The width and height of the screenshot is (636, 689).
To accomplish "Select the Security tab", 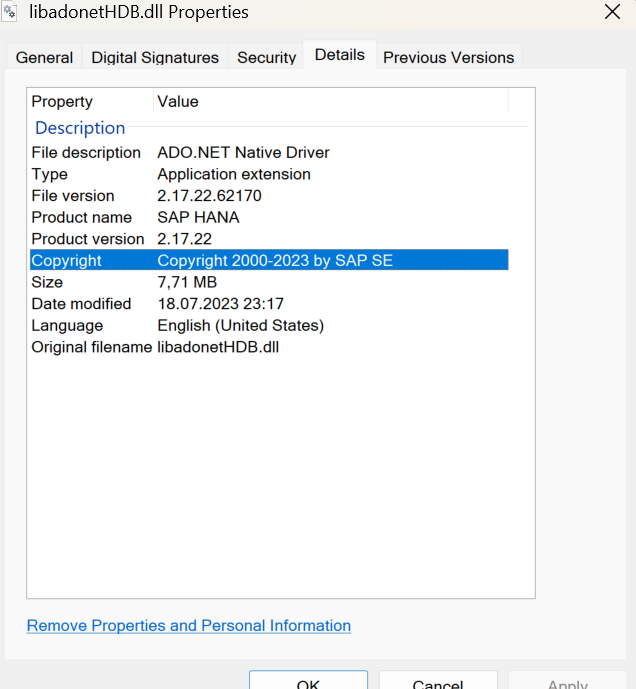I will (x=266, y=58).
